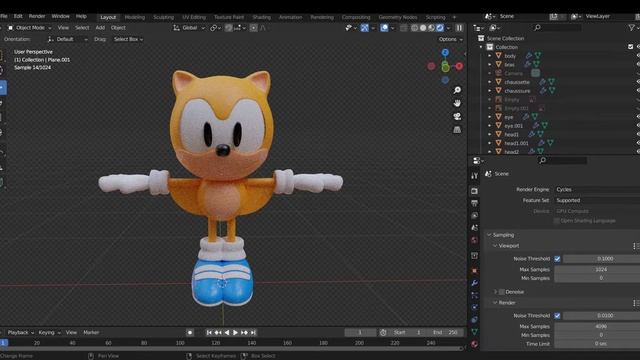Open the Tool properties tab icon
Screen dimensions: 640x360
tap(474, 176)
